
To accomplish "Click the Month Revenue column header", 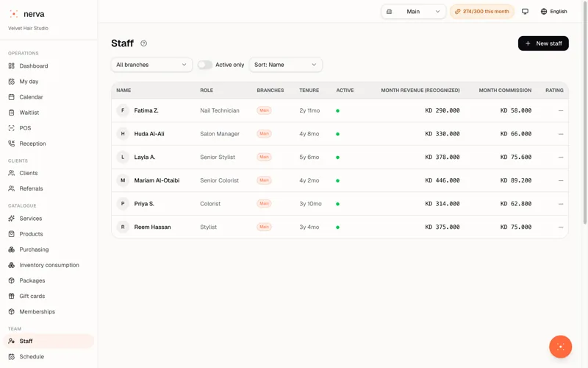I will [420, 91].
